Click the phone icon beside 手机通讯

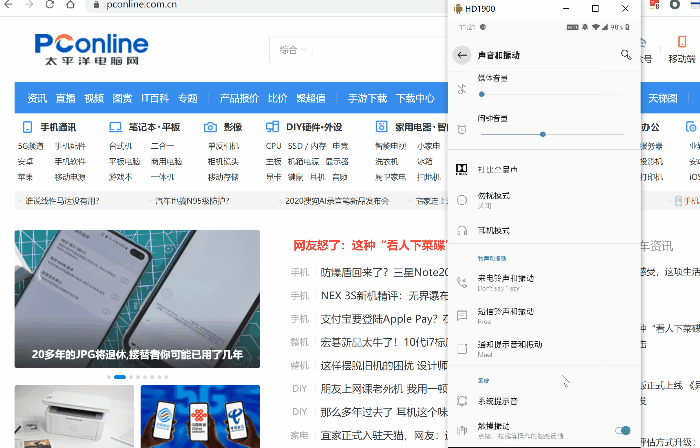tap(27, 127)
